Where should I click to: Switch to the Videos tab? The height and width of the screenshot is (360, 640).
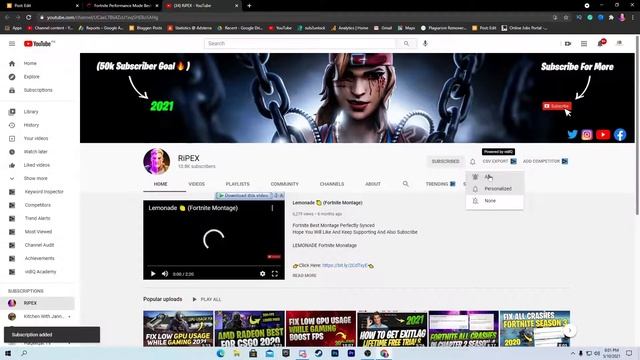coord(196,184)
